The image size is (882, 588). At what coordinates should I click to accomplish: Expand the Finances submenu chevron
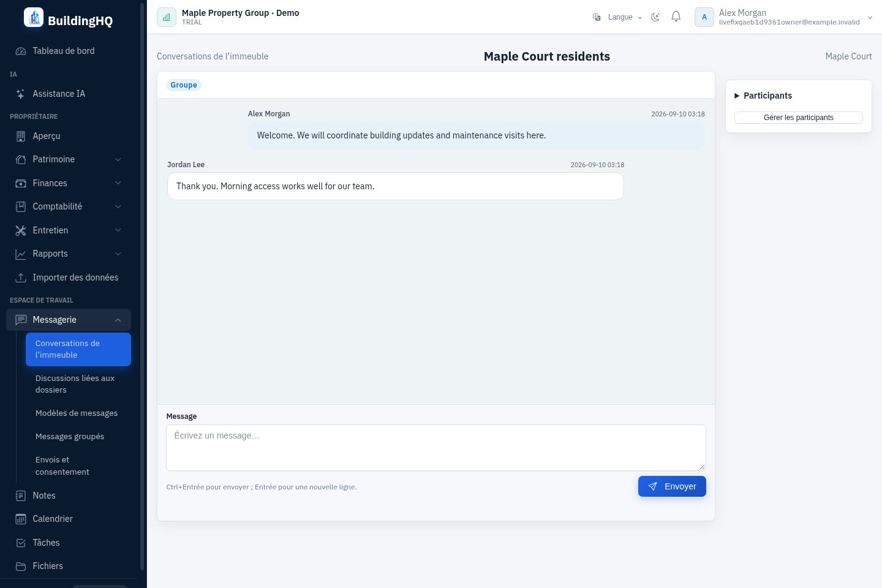(118, 183)
